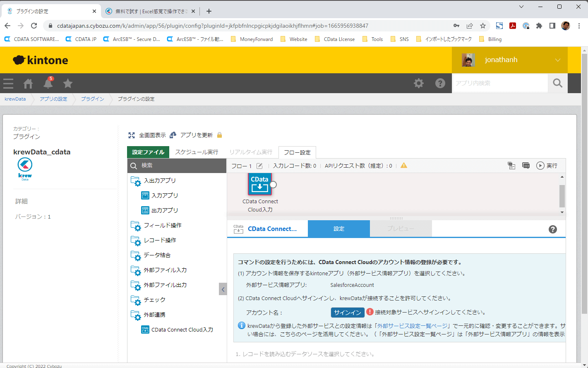Click the サインイン button
Screen dimensions: 588x368
point(347,313)
